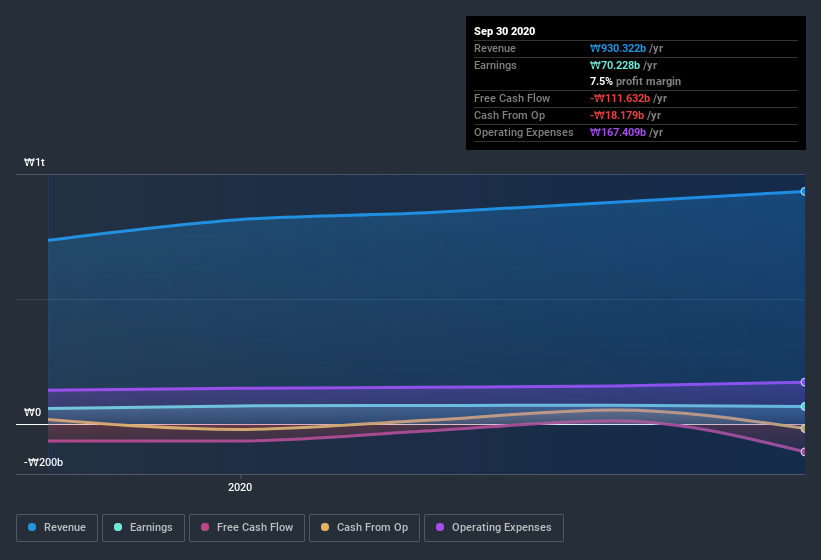The image size is (821, 560).
Task: Click the Operating Expenses tooltip label
Action: (x=524, y=132)
